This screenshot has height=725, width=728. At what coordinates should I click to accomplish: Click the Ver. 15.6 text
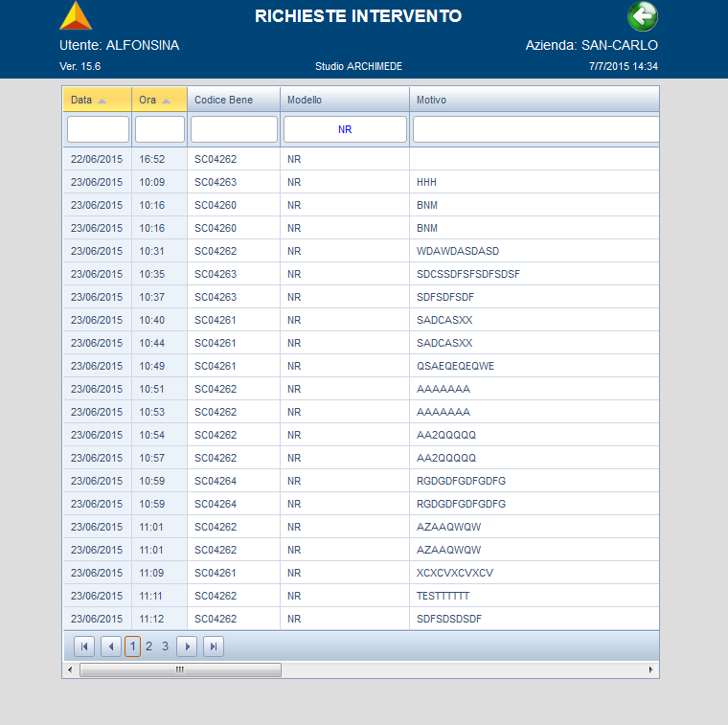click(x=80, y=66)
